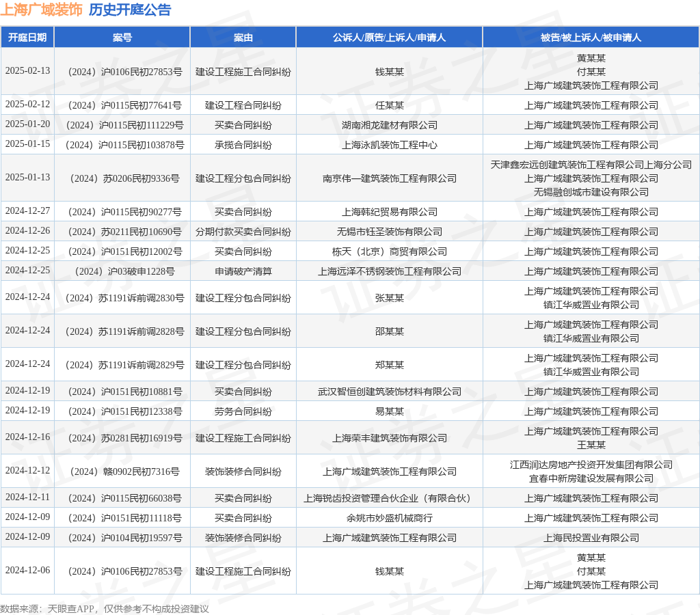Select case number 沪0151民初11118号
Viewport: 700px width, 615px height.
pos(125,518)
